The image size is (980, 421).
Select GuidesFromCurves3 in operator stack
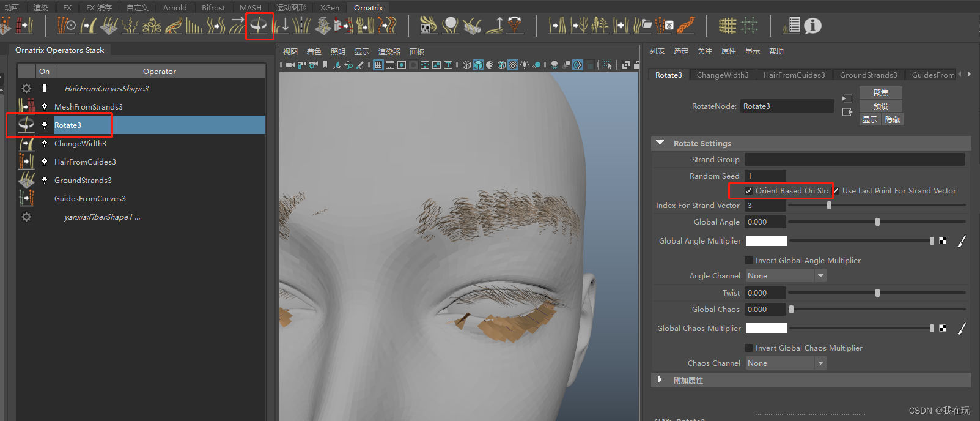[90, 199]
